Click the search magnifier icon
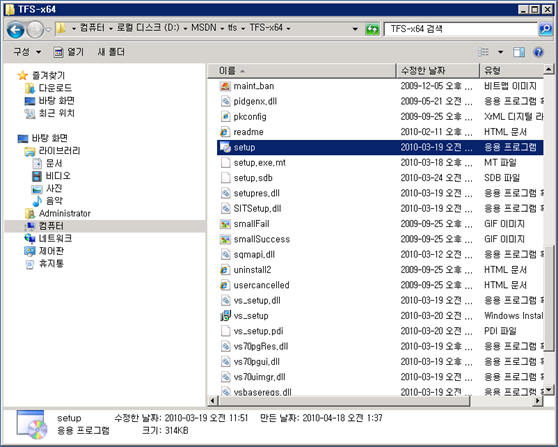 pos(546,29)
